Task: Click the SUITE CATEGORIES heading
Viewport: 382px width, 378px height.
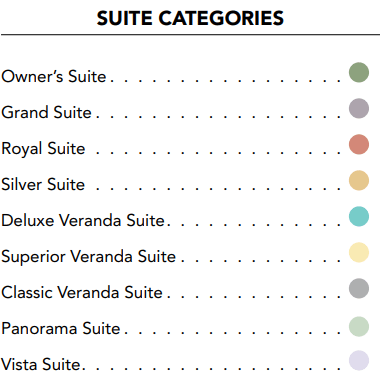Action: [190, 18]
